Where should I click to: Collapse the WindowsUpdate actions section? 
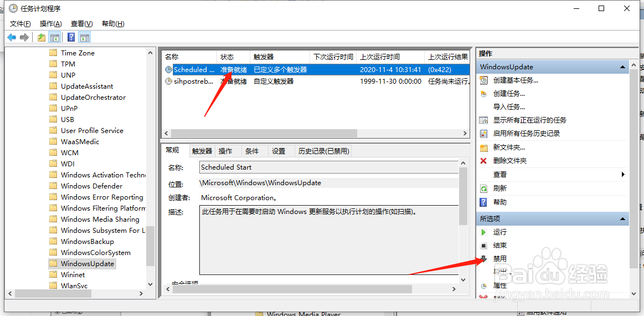coord(622,67)
